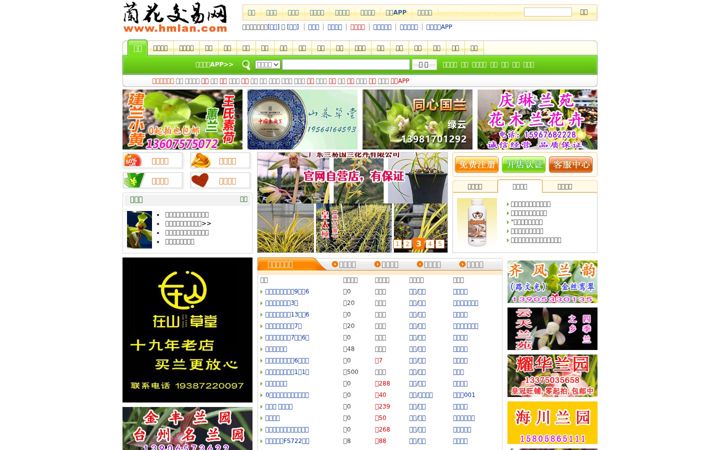720x450 pixels.
Task: Open the 山茶草堂 19564164593 banner ad
Action: [302, 119]
